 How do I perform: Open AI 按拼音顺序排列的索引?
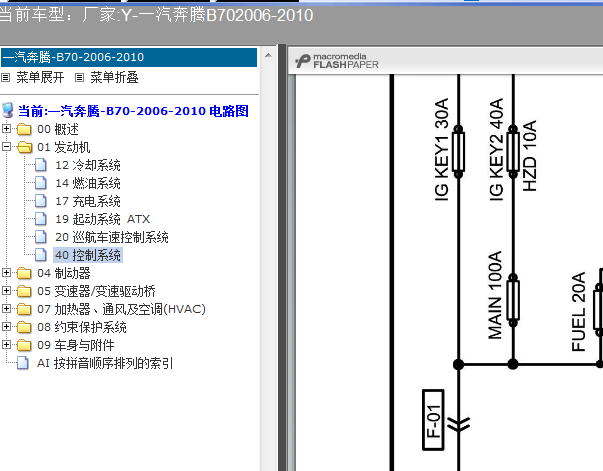(105, 363)
